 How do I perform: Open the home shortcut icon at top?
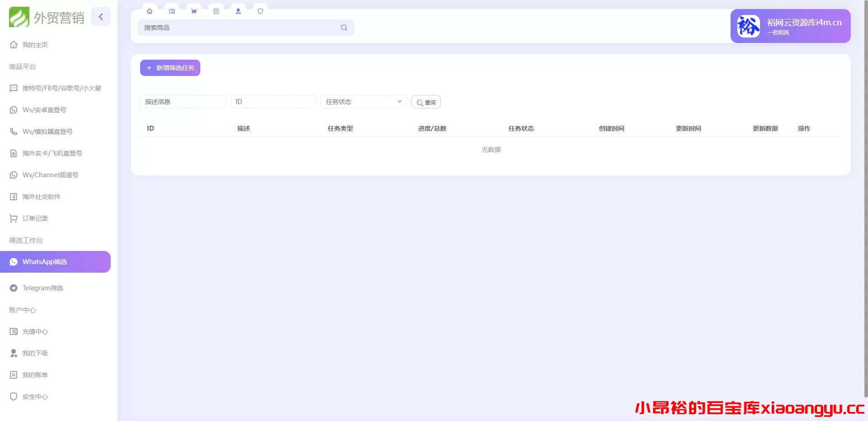click(150, 11)
